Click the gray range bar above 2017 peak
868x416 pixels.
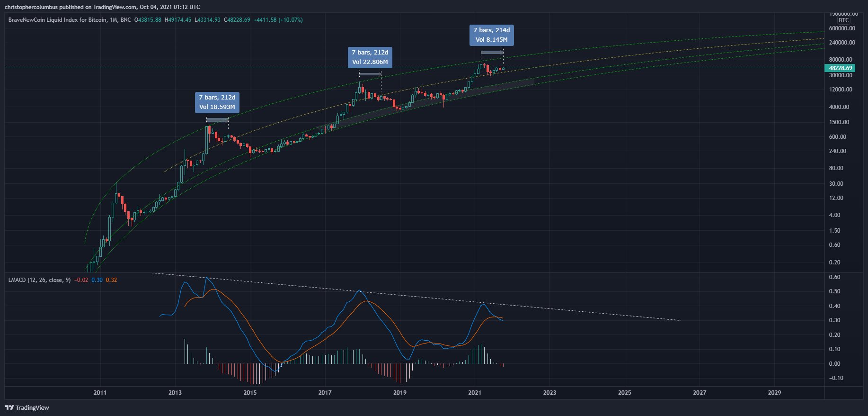coord(370,74)
